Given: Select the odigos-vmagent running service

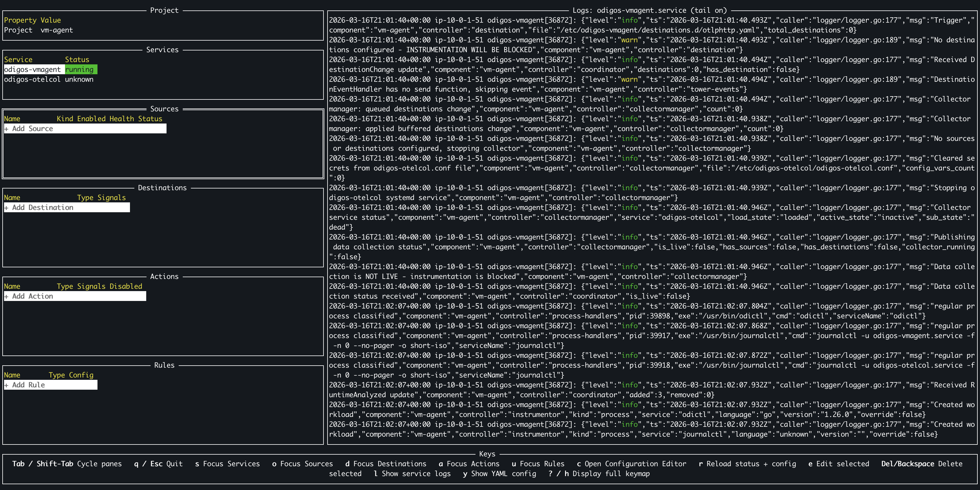Looking at the screenshot, I should tap(49, 69).
